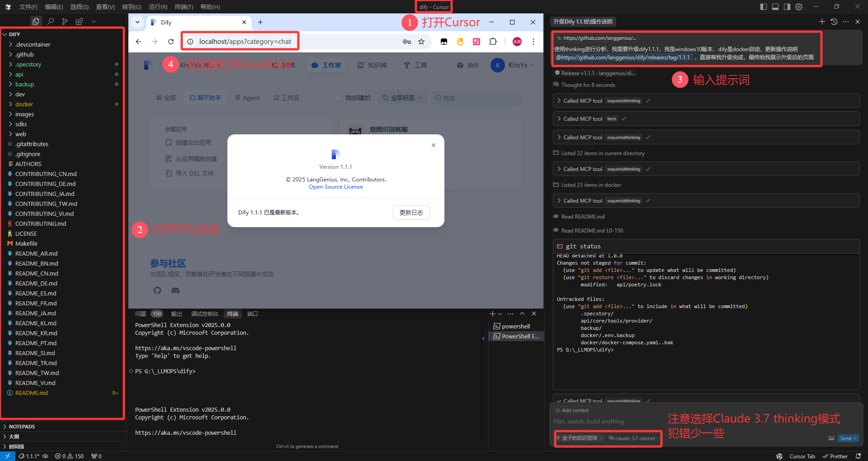Screen dimensions: 868x461
Task: Start a new chat with plus icon
Action: 822,22
